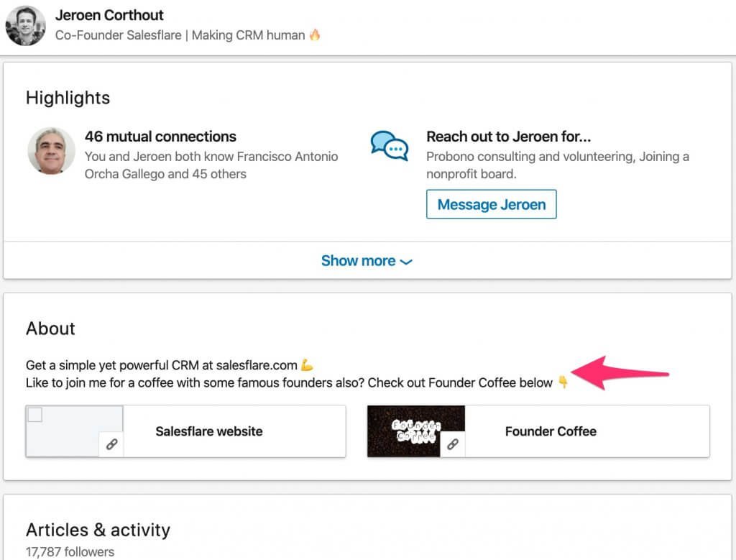Click Jeroen Corthout's name at top
This screenshot has width=736, height=560.
109,14
